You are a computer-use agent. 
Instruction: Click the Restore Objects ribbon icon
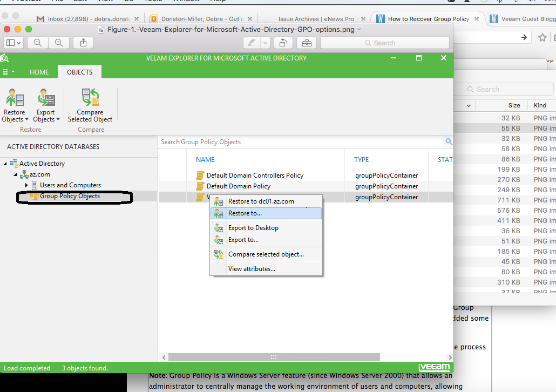[x=15, y=99]
